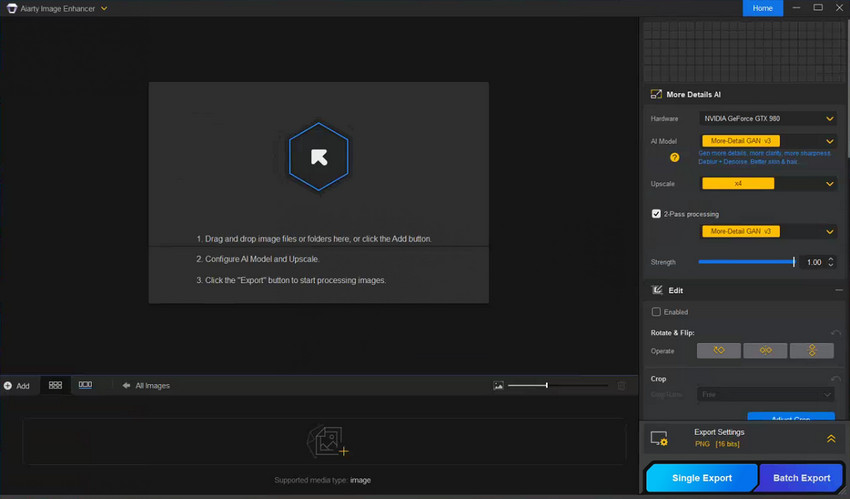Click the plus Add images button
850x499 pixels.
point(17,386)
